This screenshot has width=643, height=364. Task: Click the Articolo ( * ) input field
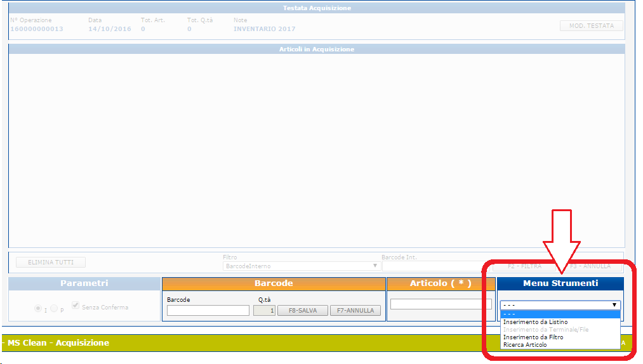click(441, 304)
